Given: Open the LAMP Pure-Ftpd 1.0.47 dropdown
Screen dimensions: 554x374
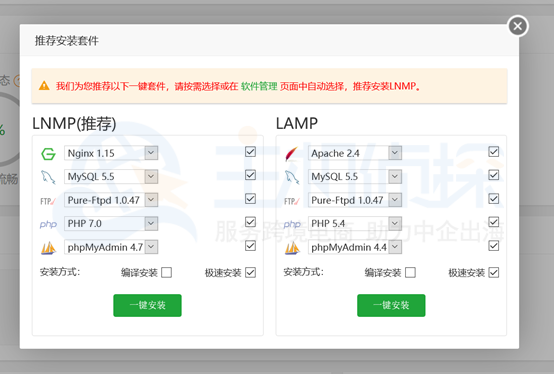Looking at the screenshot, I should click(x=355, y=200).
